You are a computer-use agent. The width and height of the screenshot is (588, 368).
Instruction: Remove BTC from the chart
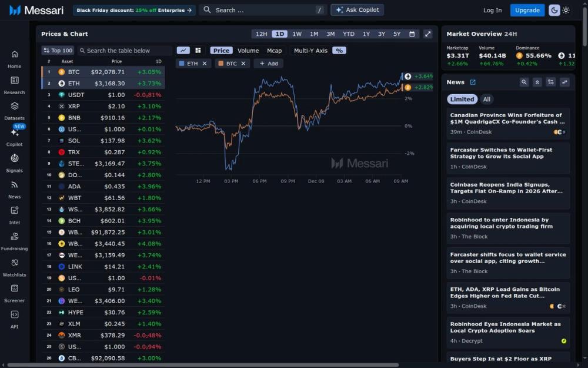coord(243,64)
